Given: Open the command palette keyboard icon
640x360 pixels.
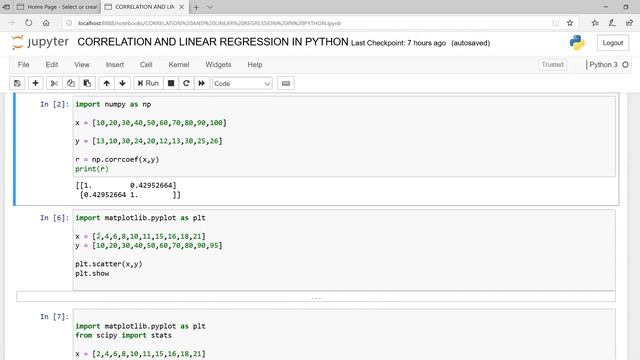Looking at the screenshot, I should [286, 83].
